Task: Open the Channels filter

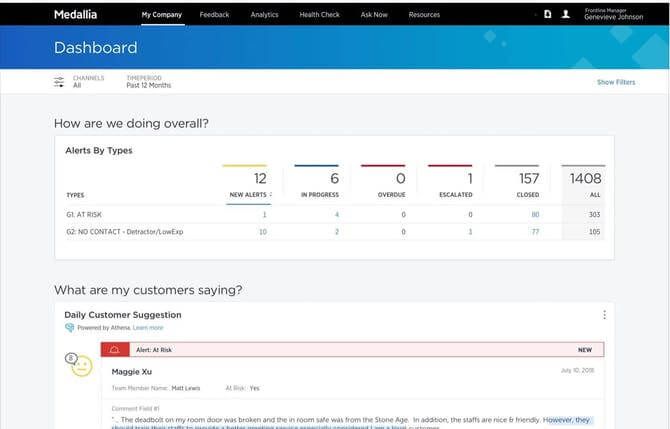Action: (88, 82)
